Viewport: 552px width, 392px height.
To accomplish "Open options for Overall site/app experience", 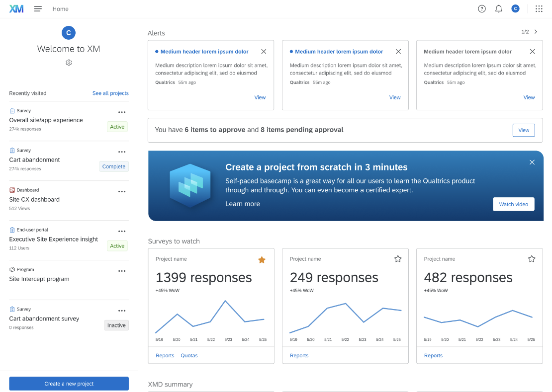I will coord(122,112).
